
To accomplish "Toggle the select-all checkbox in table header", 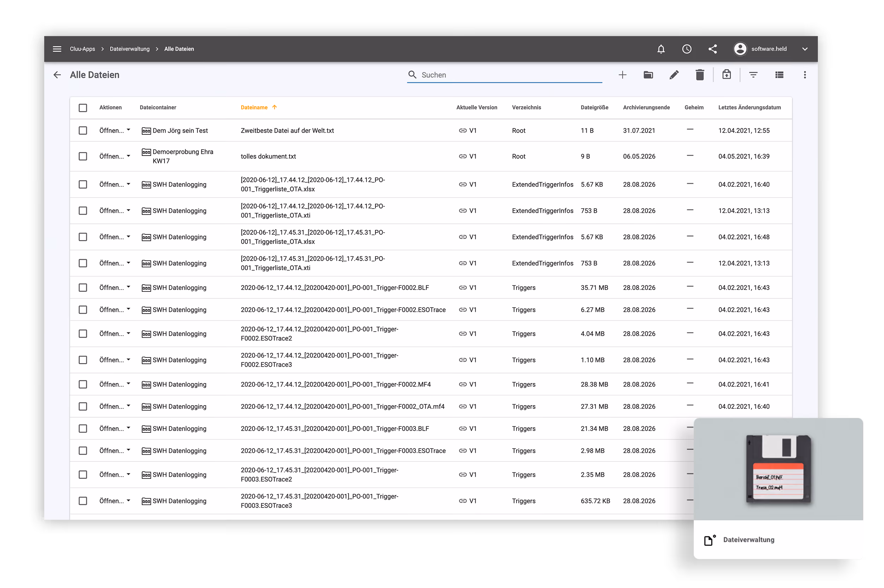I will (83, 108).
